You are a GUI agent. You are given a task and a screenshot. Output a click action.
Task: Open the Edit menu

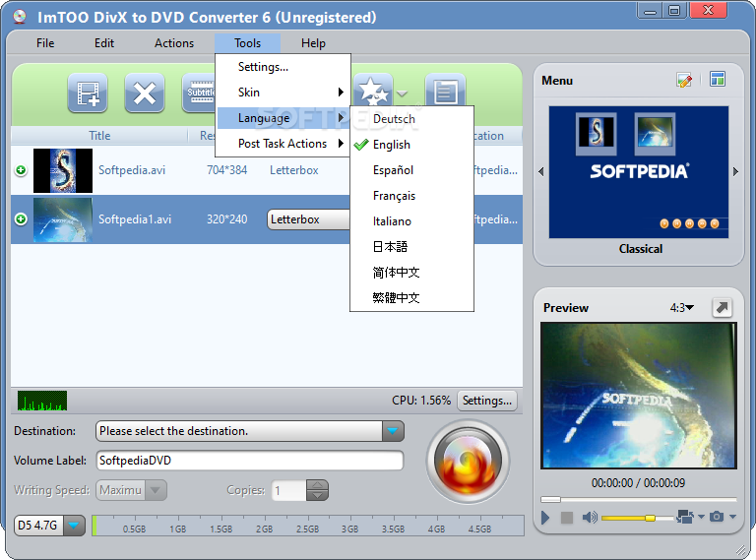[x=104, y=43]
